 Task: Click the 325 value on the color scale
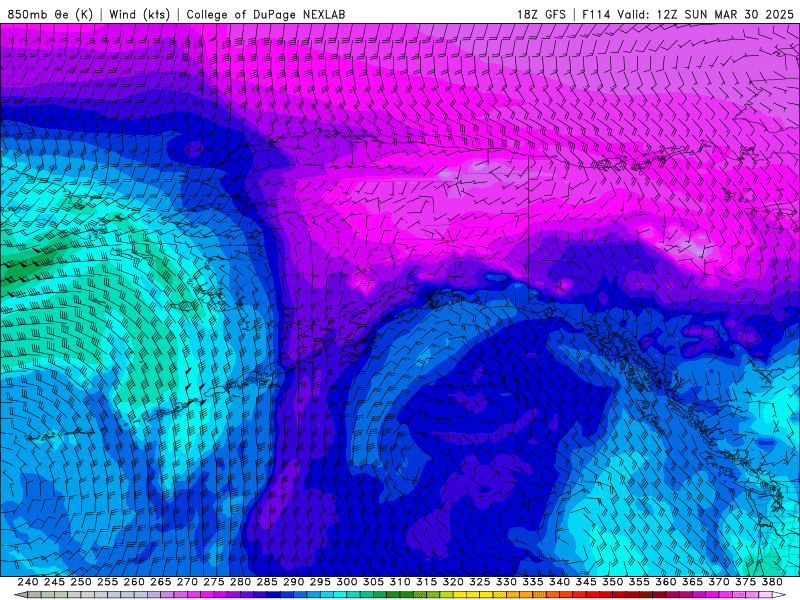(479, 582)
